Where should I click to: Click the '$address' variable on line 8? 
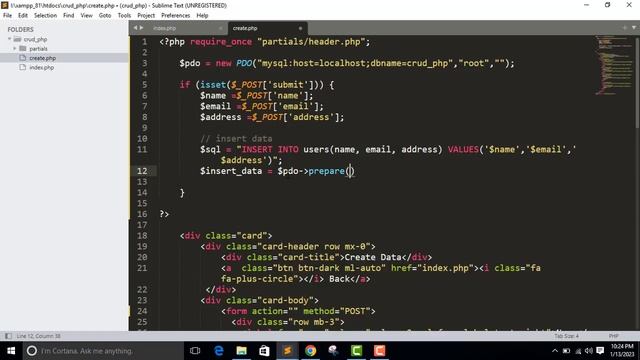(220, 117)
